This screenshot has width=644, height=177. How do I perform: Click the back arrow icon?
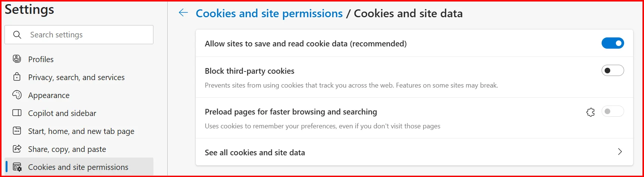click(183, 13)
